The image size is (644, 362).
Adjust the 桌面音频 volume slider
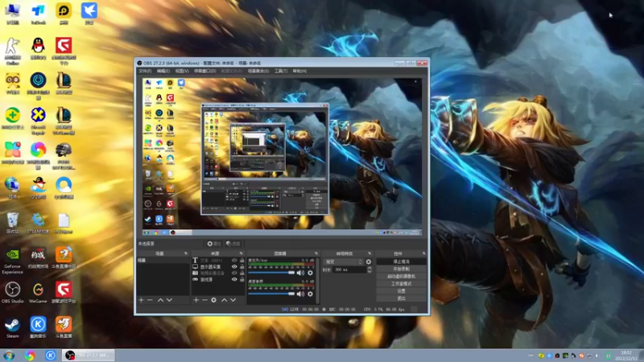pos(271,294)
